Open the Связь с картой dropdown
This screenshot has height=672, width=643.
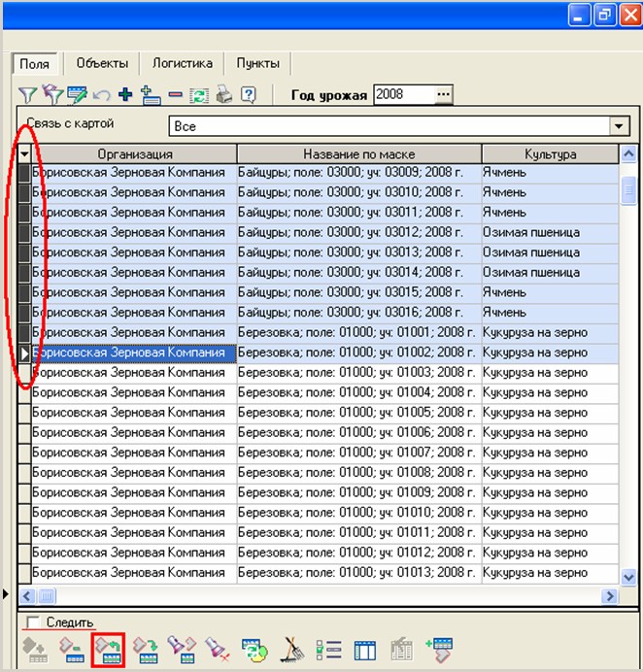[618, 125]
